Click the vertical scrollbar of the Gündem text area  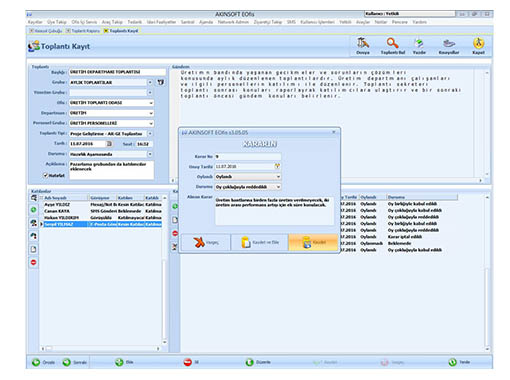click(487, 123)
